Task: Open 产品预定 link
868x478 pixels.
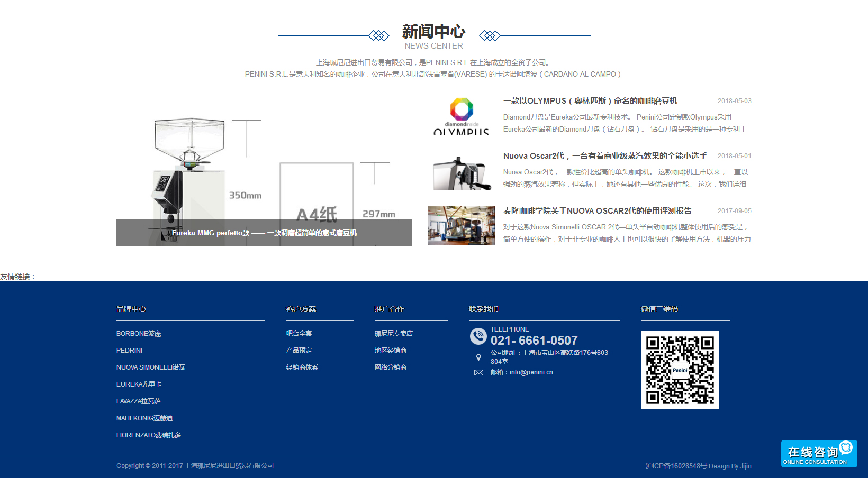Action: click(x=299, y=351)
